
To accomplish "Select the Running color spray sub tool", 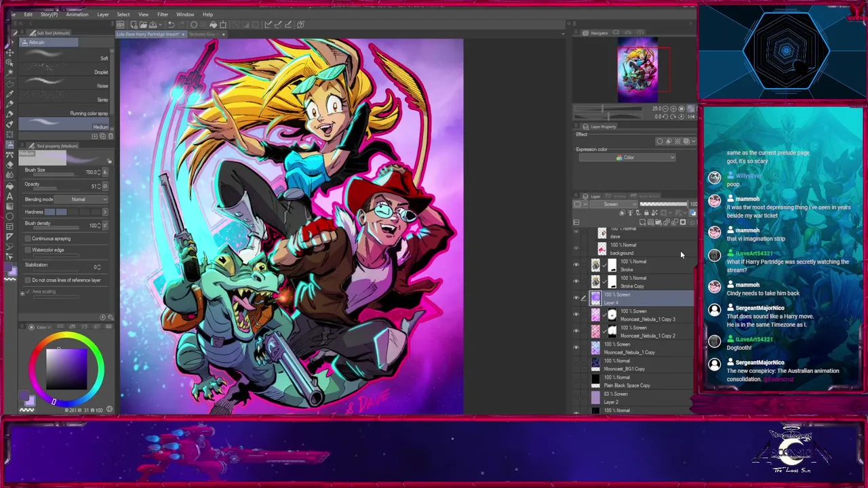I will [x=63, y=111].
